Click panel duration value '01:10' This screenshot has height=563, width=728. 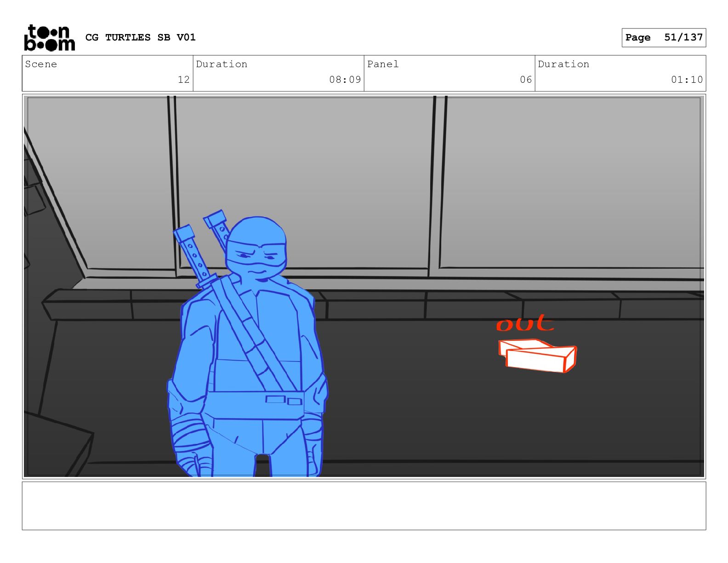pos(687,80)
